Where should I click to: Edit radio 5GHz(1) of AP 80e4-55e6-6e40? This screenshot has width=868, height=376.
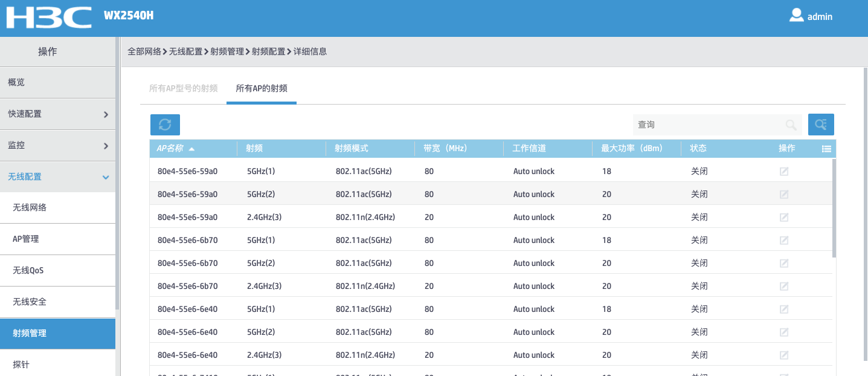pos(784,310)
